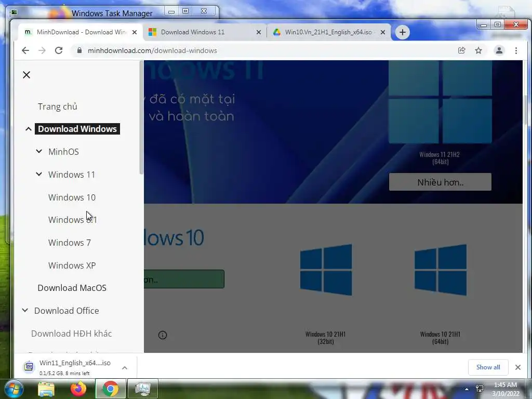The width and height of the screenshot is (532, 399).
Task: Open Win11_English_x64 iso download item
Action: coord(70,367)
